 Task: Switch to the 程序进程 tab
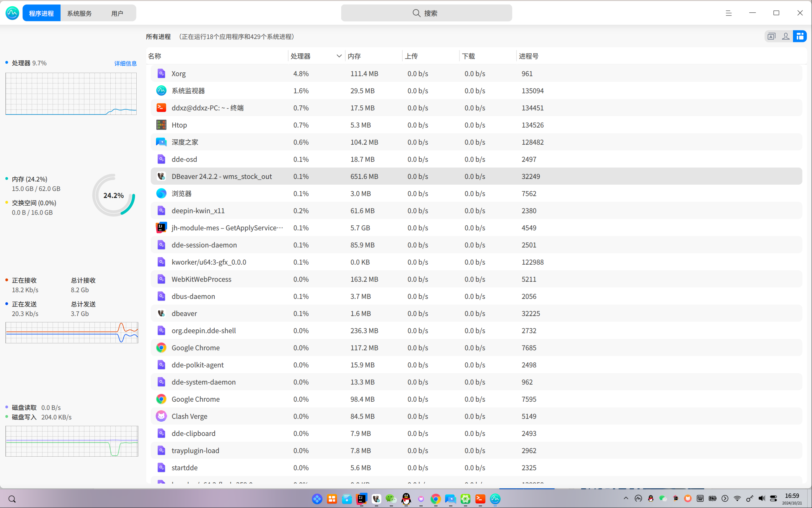coord(41,13)
